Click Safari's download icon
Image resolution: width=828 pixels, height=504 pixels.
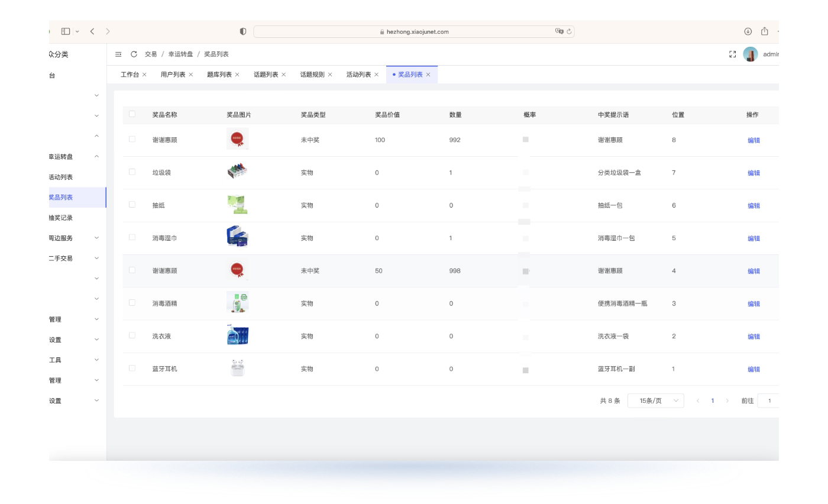748,31
